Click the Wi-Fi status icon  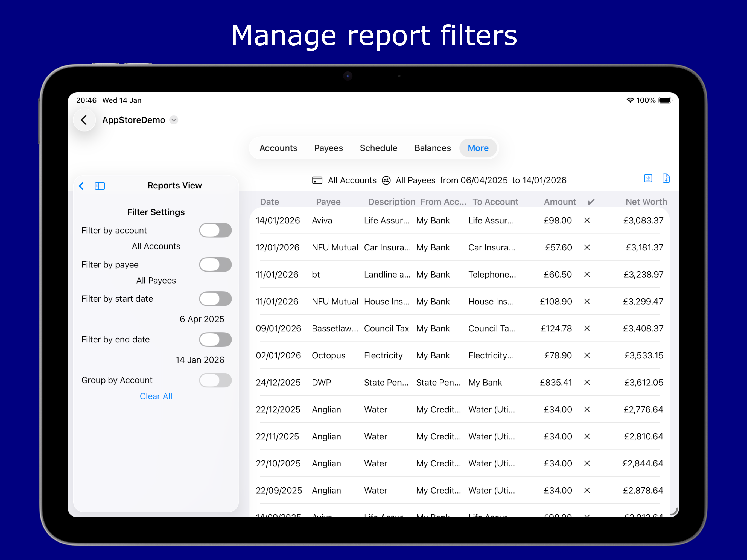(630, 100)
